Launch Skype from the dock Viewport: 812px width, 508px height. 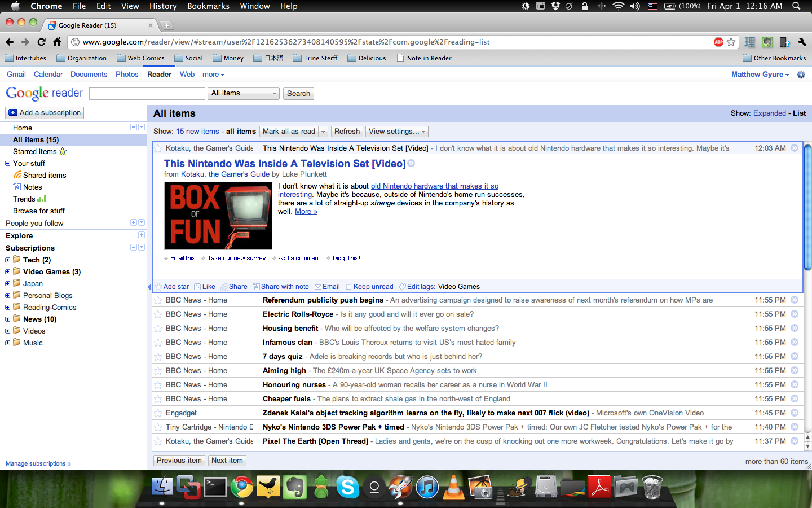(347, 487)
